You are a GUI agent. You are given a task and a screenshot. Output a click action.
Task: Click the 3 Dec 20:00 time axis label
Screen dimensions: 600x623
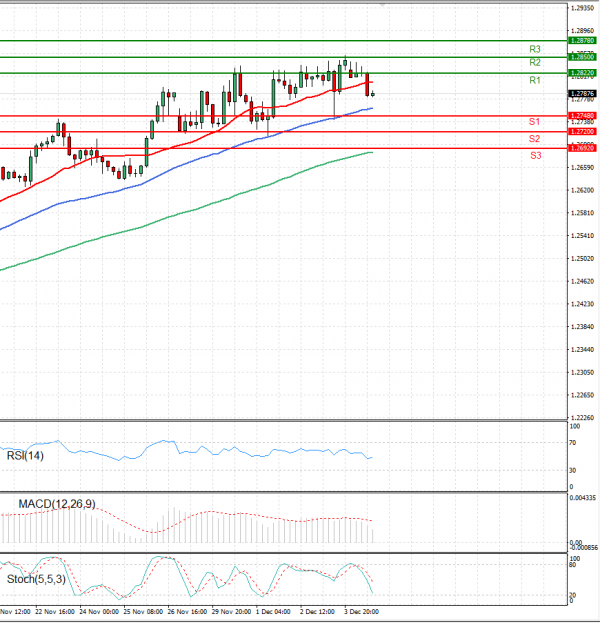pyautogui.click(x=363, y=609)
